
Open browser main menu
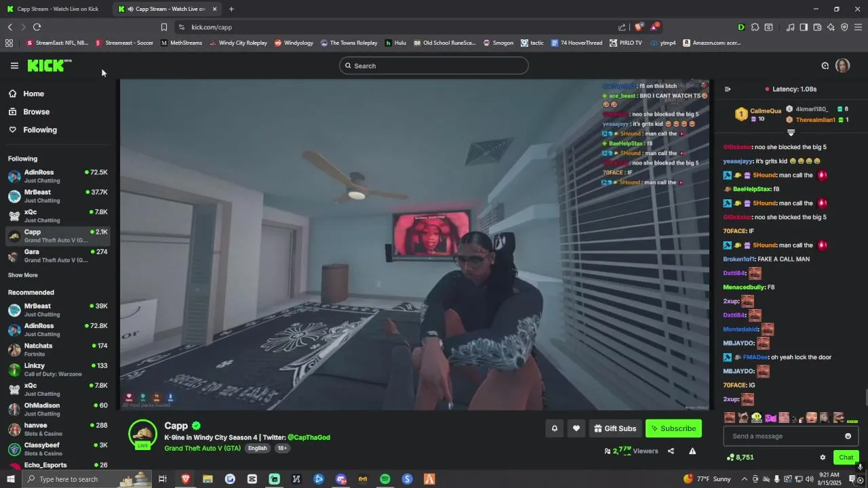pyautogui.click(x=858, y=27)
